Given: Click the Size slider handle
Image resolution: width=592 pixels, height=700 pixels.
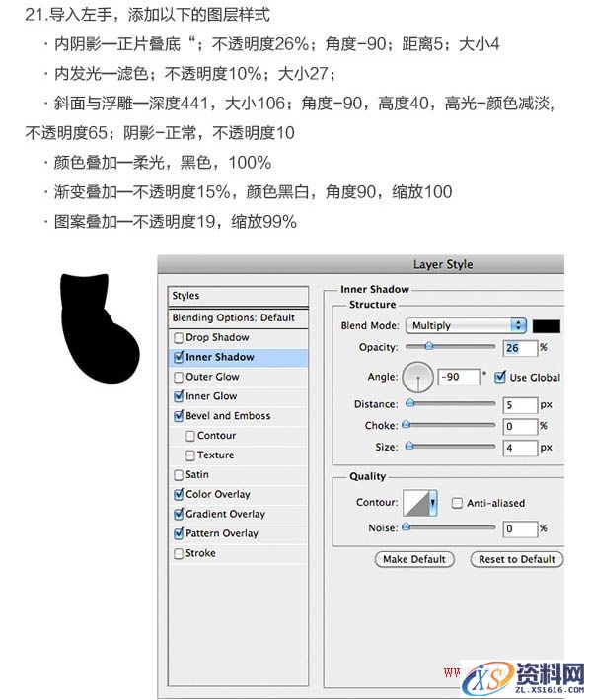Looking at the screenshot, I should [409, 446].
